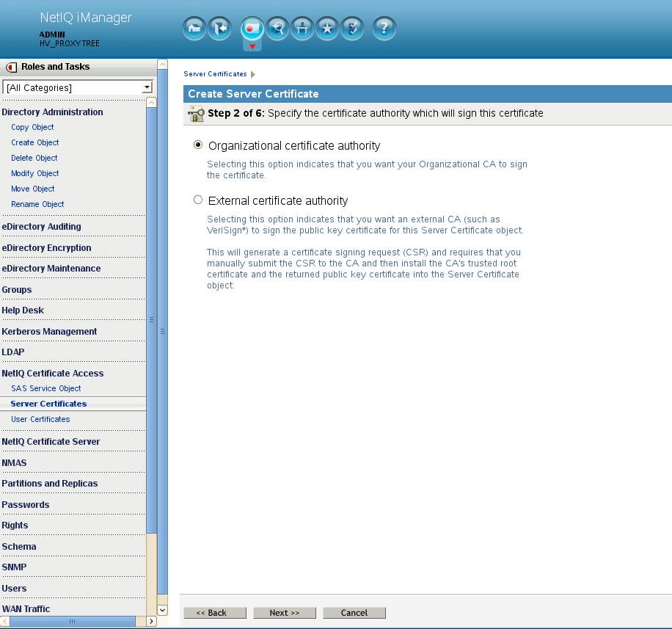Open the View Objects magnifier icon
672x629 pixels.
277,29
